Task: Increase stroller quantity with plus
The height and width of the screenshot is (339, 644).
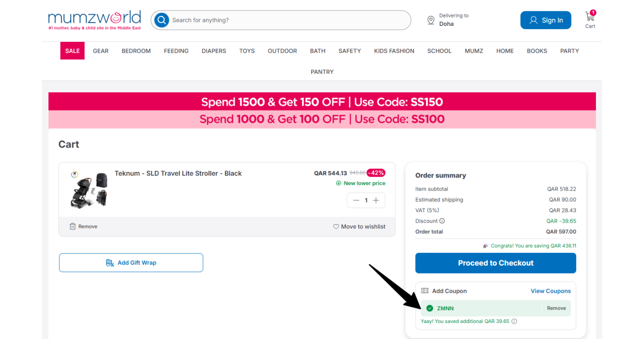Action: 376,201
